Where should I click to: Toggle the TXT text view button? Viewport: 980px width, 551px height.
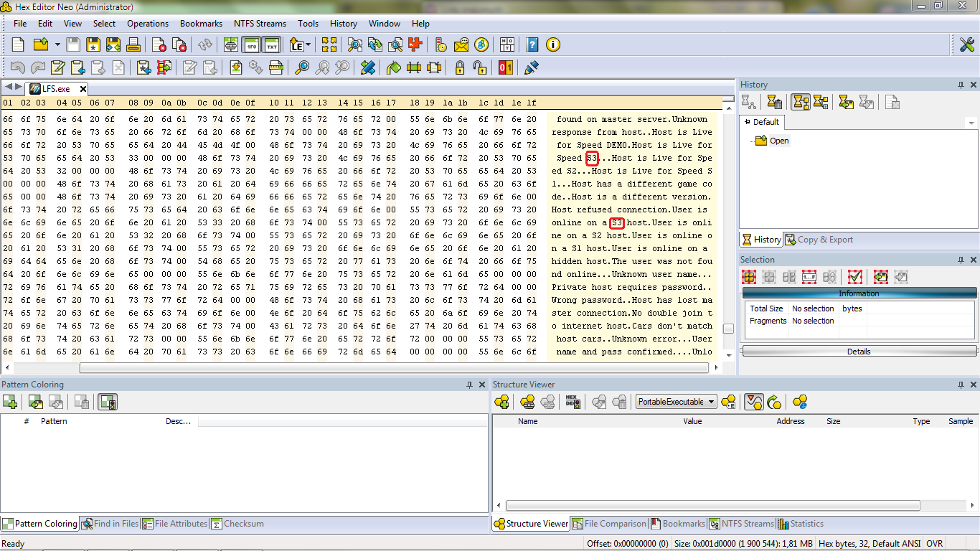[271, 44]
